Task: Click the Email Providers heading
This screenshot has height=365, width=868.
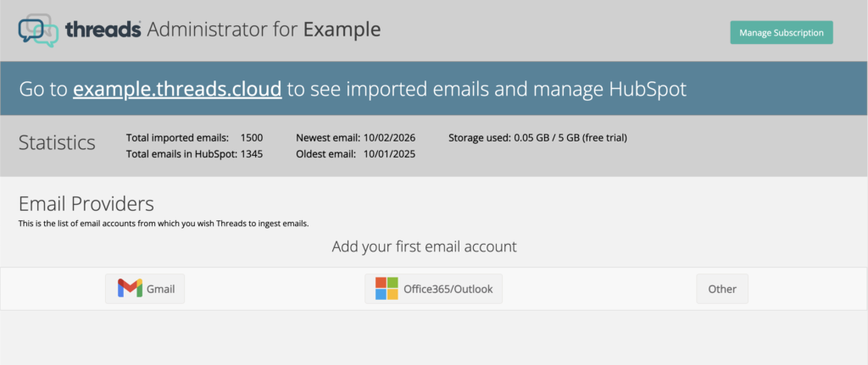Action: point(86,203)
